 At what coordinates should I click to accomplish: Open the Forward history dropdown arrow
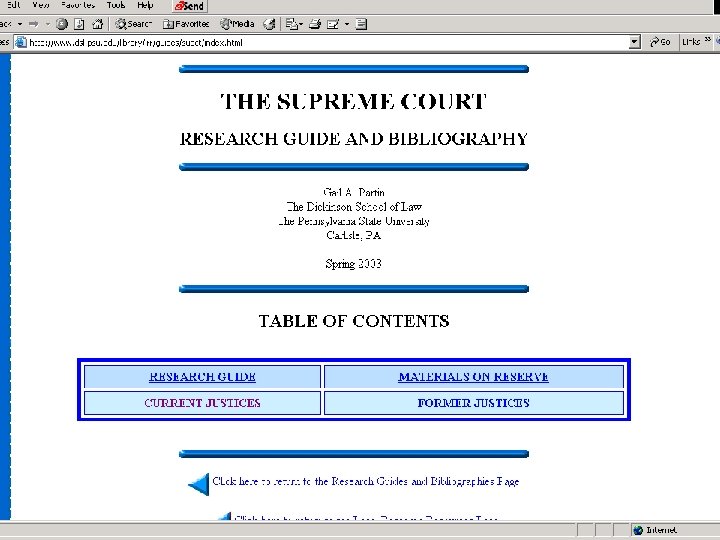pos(47,24)
